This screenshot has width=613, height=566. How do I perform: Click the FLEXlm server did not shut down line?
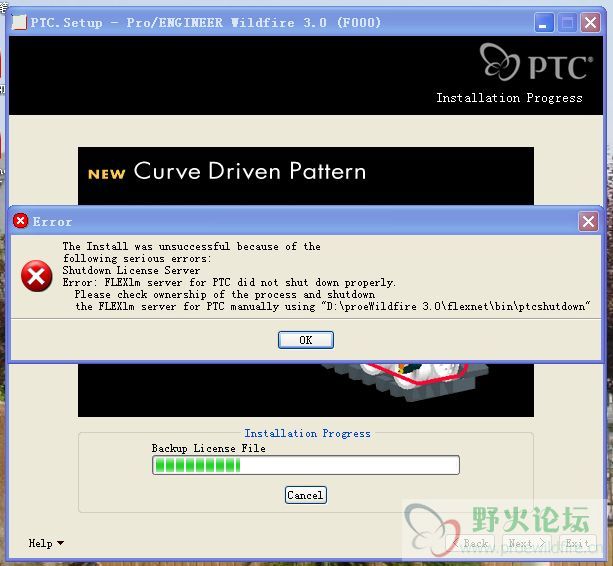(x=229, y=283)
